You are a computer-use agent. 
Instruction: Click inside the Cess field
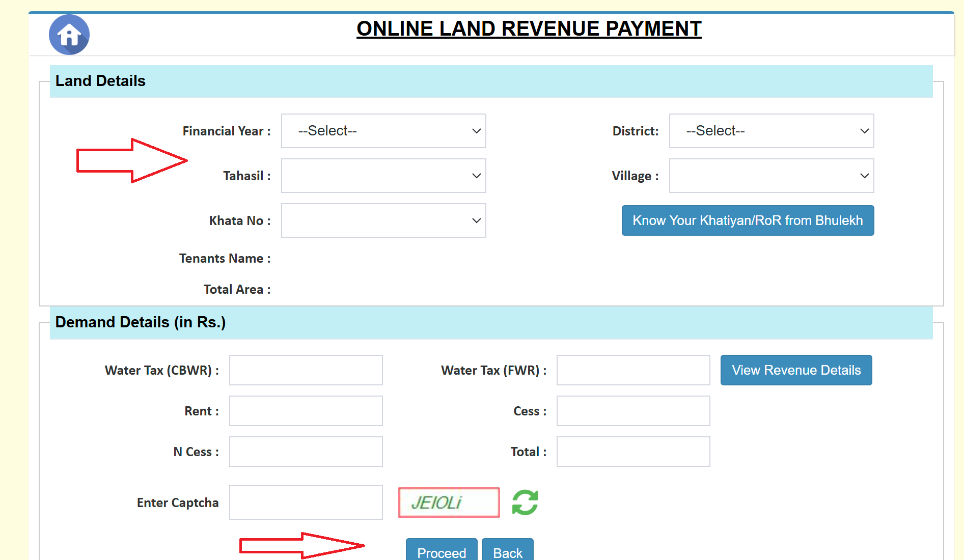(632, 411)
